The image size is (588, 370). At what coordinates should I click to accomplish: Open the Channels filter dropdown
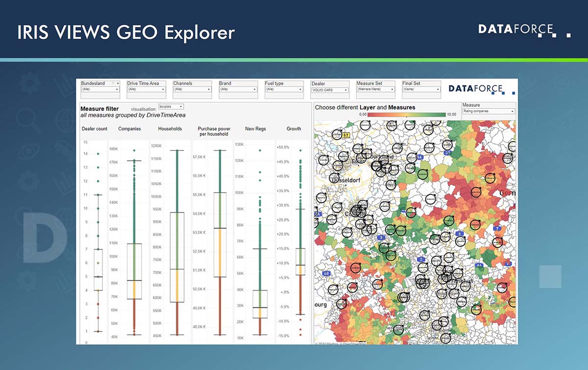192,90
